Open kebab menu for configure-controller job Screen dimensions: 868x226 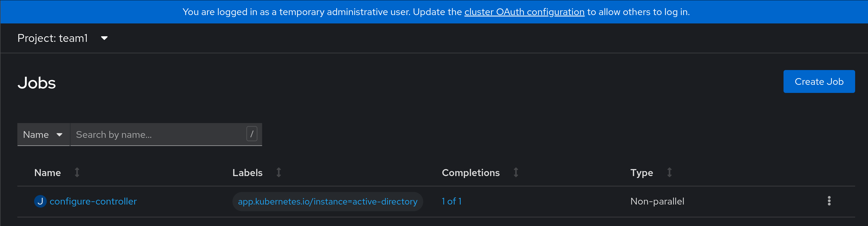[x=829, y=201]
